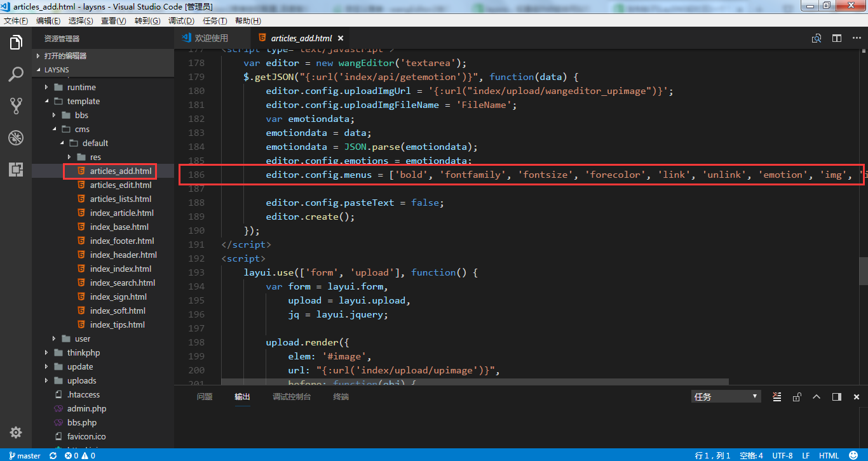Open the .htaccess file
This screenshot has width=868, height=461.
click(83, 395)
